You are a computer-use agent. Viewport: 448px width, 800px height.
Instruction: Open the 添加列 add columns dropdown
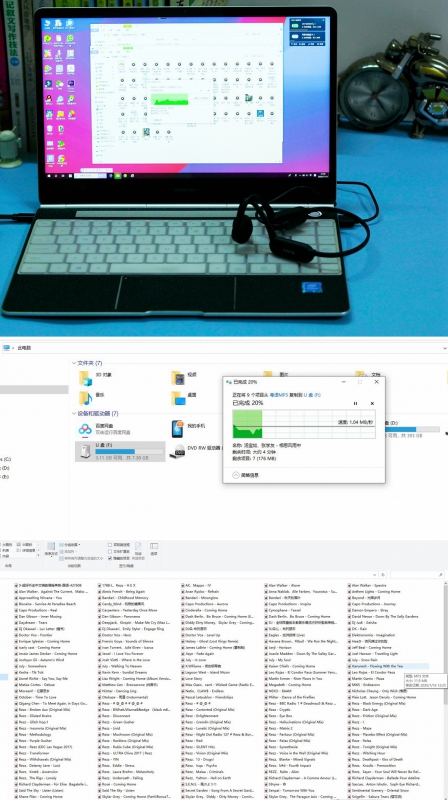[x=68, y=552]
